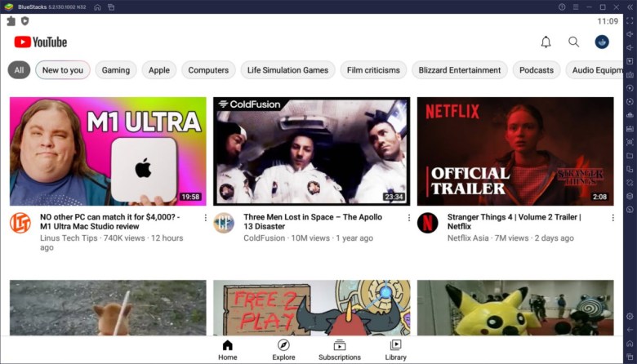This screenshot has width=637, height=364.
Task: Open ColdFusion channel avatar
Action: (x=224, y=223)
